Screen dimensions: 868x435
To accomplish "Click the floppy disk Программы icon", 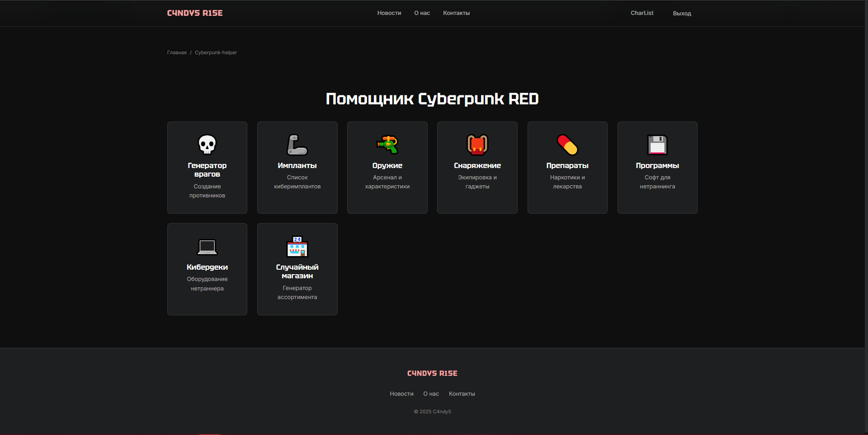I will point(657,145).
